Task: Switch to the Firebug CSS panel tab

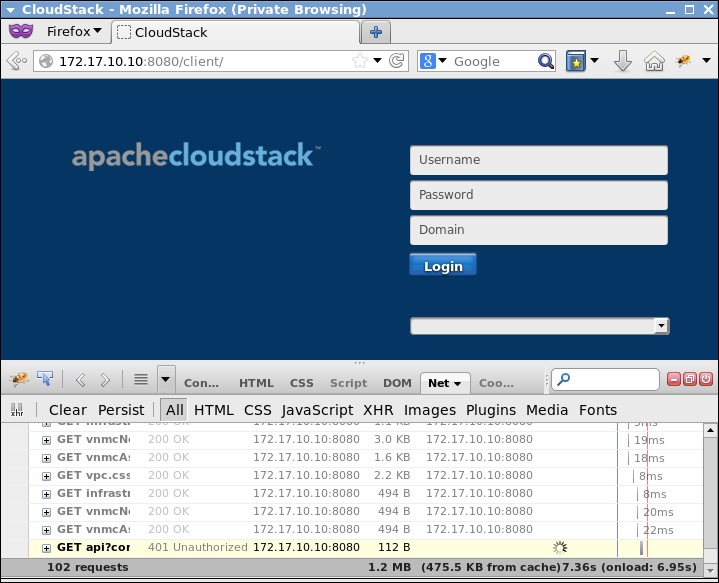Action: [x=301, y=383]
